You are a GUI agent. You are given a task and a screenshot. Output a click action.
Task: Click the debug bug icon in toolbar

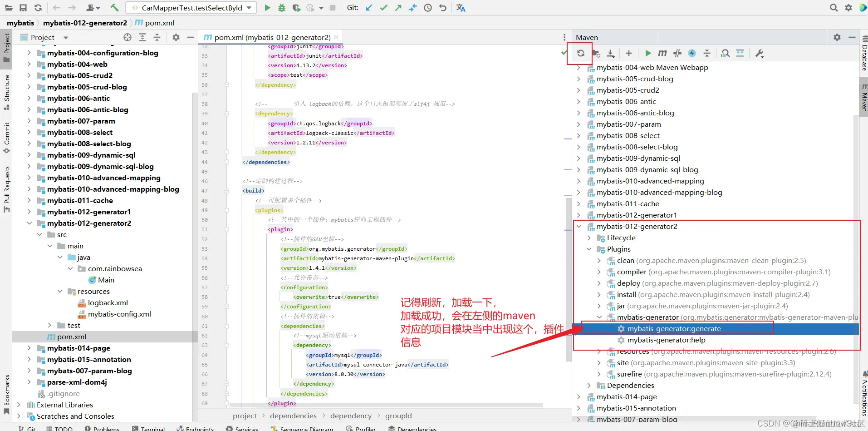click(282, 8)
